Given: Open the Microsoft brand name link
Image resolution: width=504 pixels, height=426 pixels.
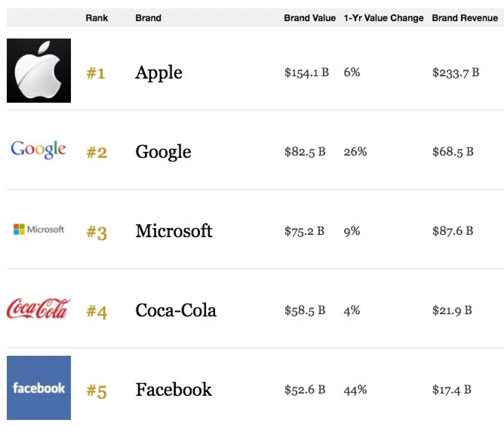Looking at the screenshot, I should coord(174,231).
